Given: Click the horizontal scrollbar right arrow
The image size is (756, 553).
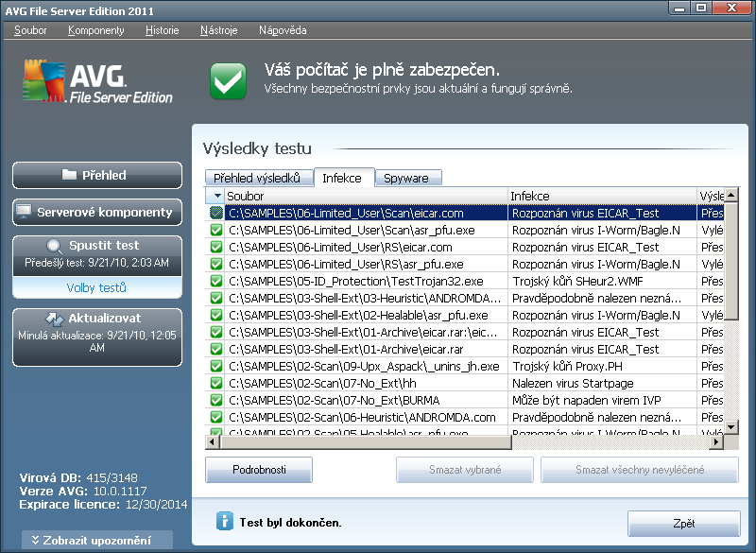Looking at the screenshot, I should [x=716, y=441].
